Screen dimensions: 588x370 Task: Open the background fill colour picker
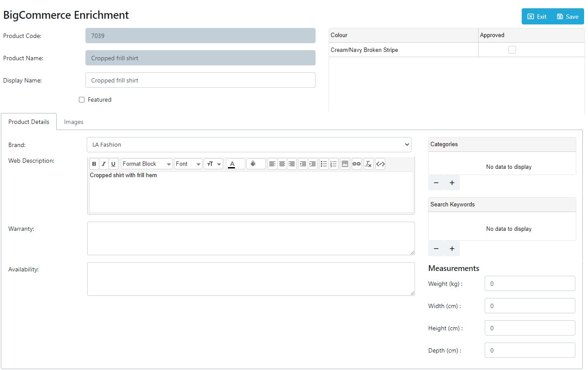coord(256,164)
